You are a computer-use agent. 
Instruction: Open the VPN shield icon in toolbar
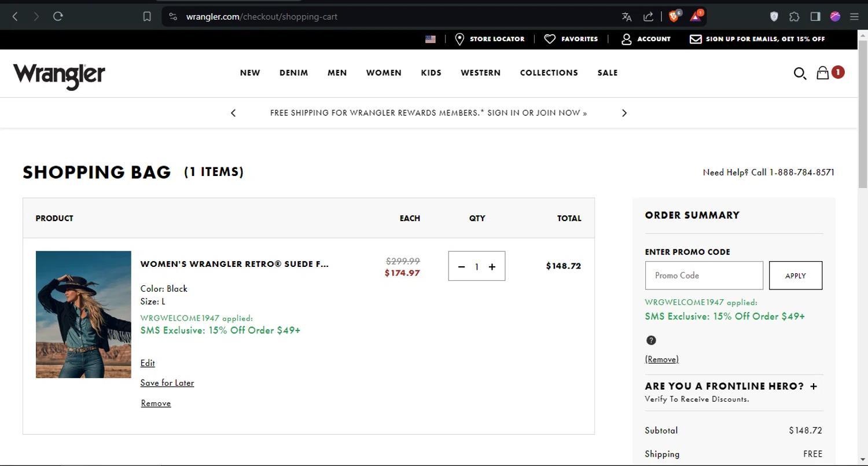(x=774, y=16)
